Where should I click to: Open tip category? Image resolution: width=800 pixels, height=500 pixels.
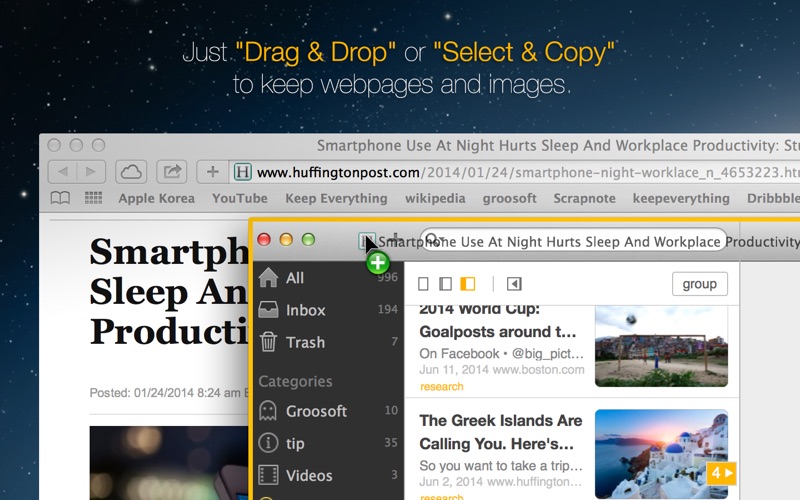point(328,443)
